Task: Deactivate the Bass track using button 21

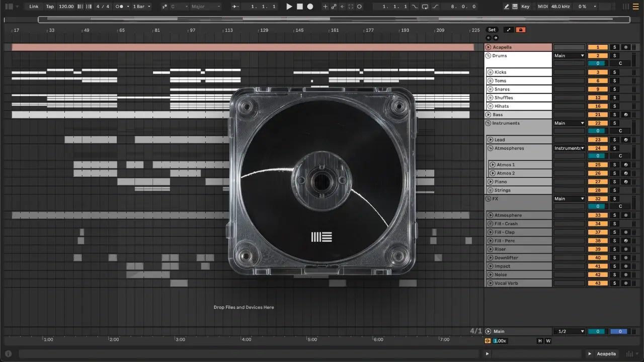Action: point(598,115)
